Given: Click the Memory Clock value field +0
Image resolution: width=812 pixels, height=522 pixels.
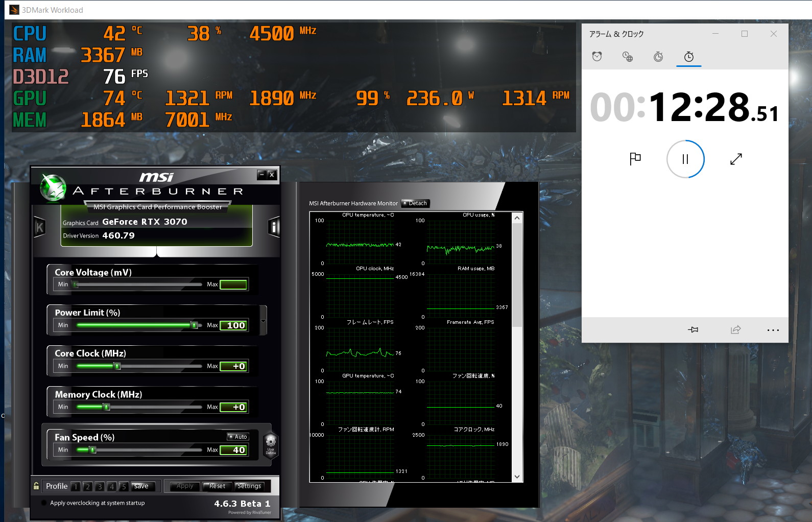Looking at the screenshot, I should coord(234,407).
